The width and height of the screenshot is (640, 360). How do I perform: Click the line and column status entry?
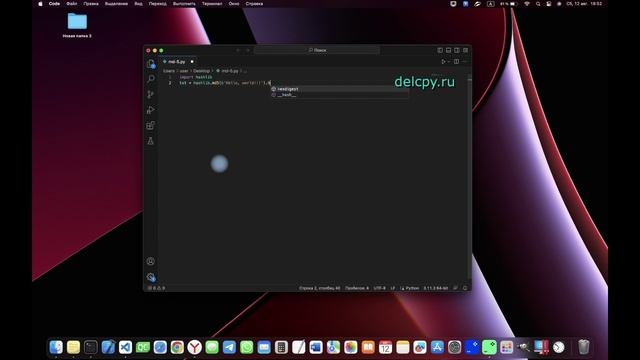pos(320,288)
